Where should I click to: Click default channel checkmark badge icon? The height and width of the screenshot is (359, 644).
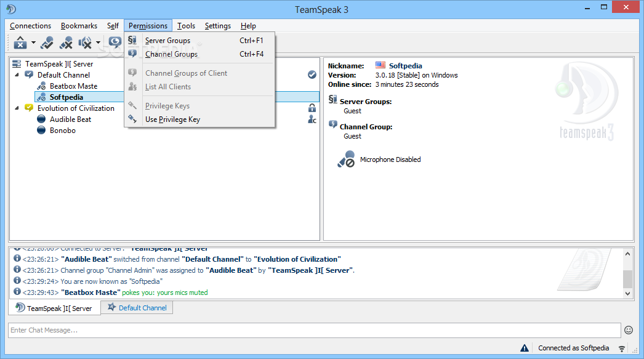point(312,75)
